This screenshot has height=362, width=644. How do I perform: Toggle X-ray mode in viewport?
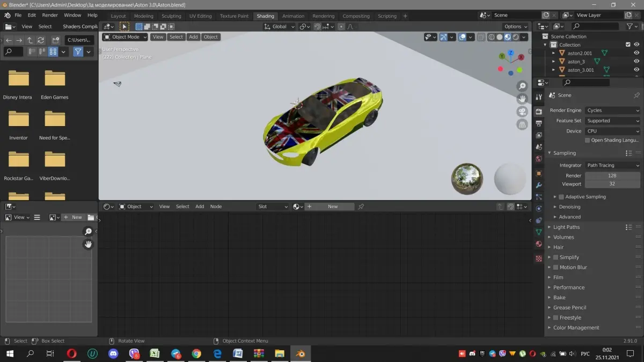[x=481, y=37]
